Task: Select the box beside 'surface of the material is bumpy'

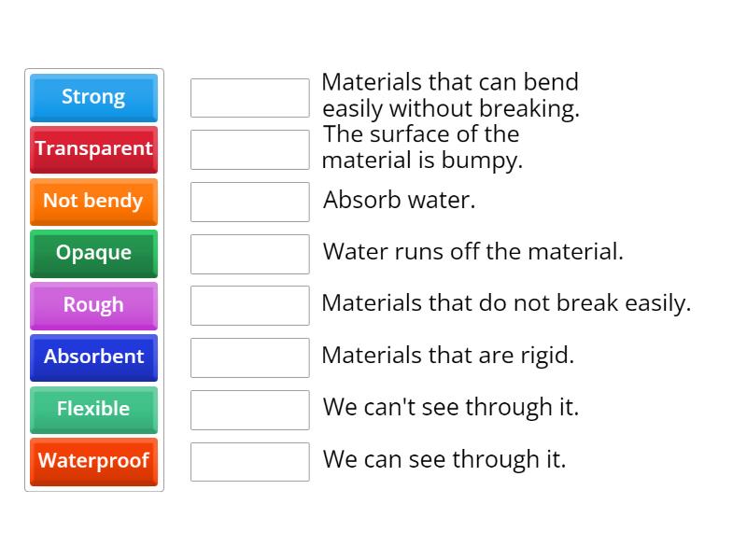Action: (x=249, y=149)
